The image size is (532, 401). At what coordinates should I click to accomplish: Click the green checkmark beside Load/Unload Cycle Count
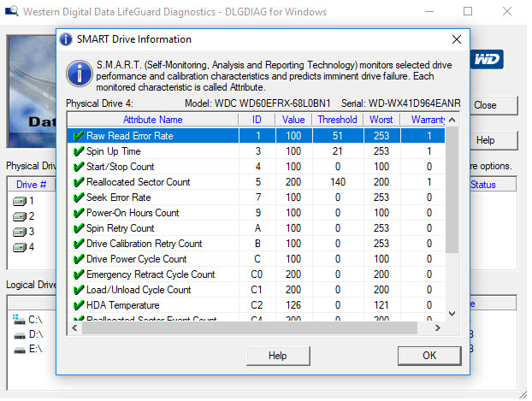pos(79,290)
